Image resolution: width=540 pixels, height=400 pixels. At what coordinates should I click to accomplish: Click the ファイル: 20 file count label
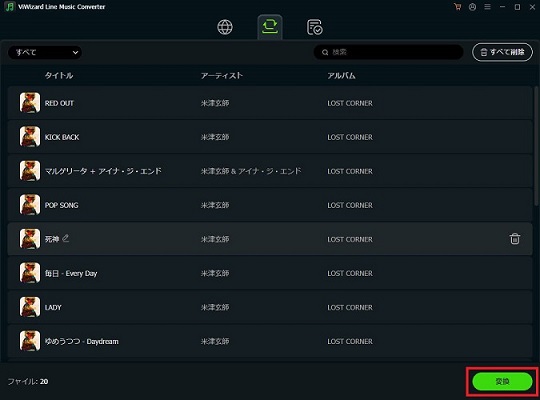[28, 381]
